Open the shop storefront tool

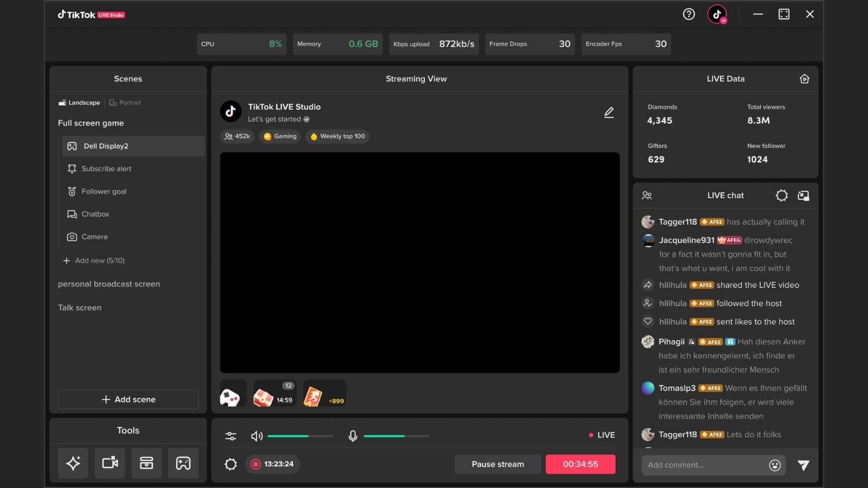[x=146, y=463]
